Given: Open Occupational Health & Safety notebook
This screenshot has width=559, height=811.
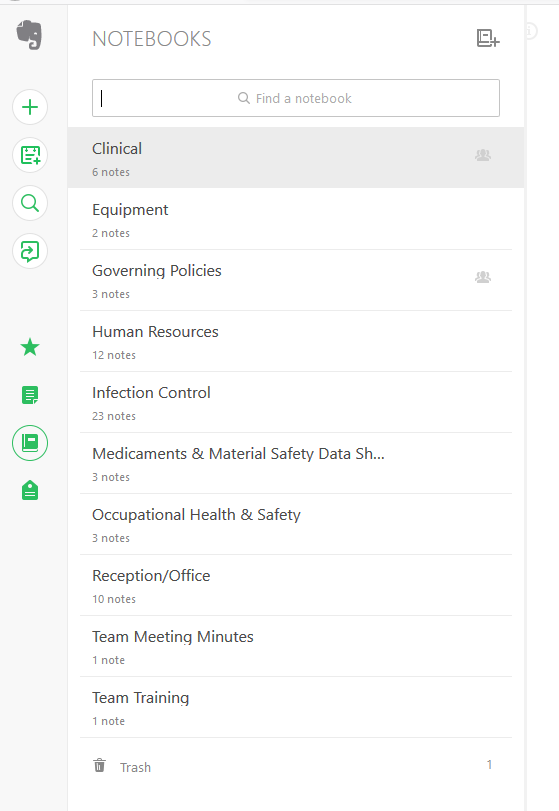Looking at the screenshot, I should (296, 524).
